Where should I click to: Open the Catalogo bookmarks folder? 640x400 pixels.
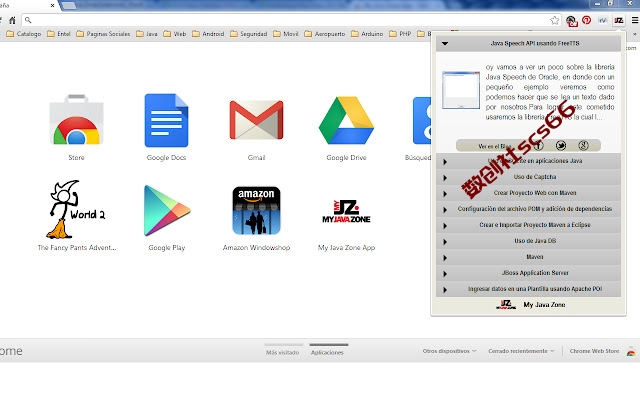24,34
